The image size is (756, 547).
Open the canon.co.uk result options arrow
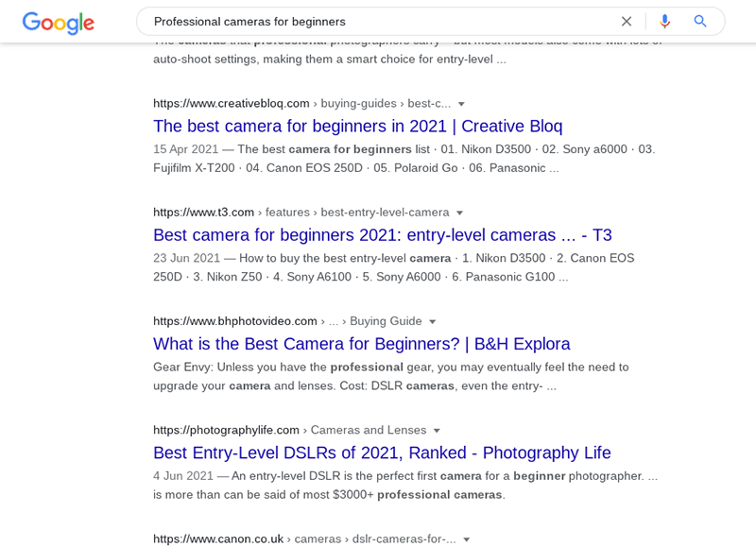[466, 539]
